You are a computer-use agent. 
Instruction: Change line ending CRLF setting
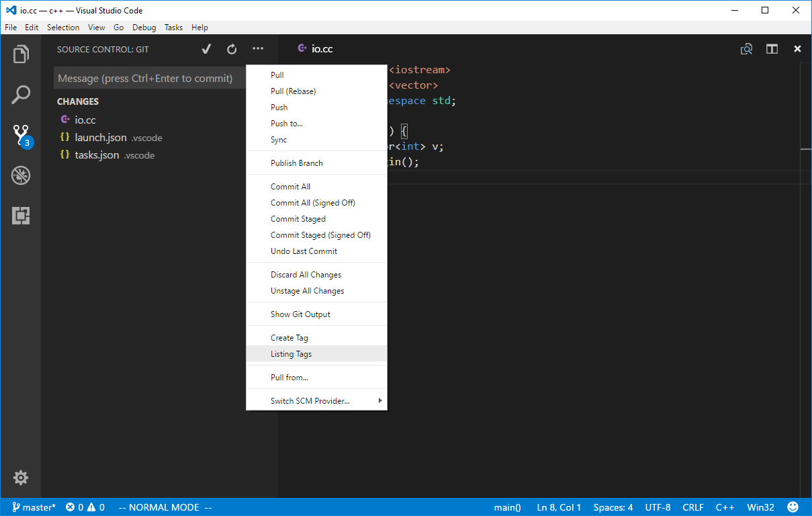pyautogui.click(x=694, y=507)
